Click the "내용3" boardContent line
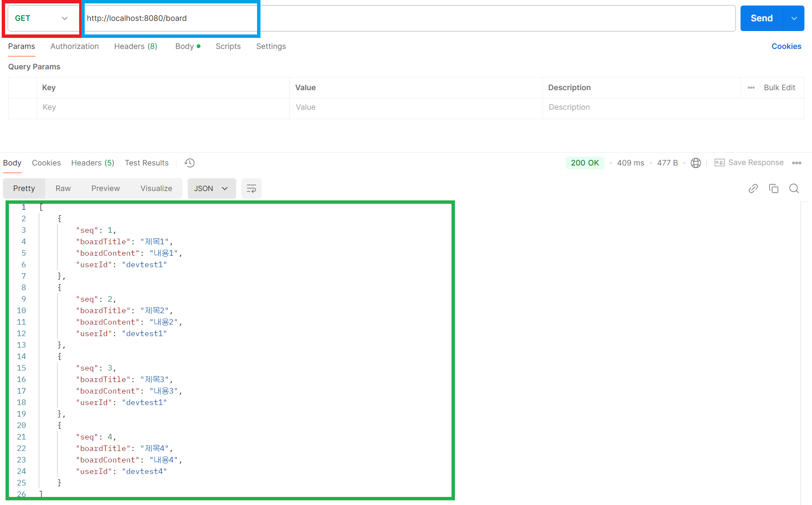The height and width of the screenshot is (505, 812). pyautogui.click(x=129, y=391)
